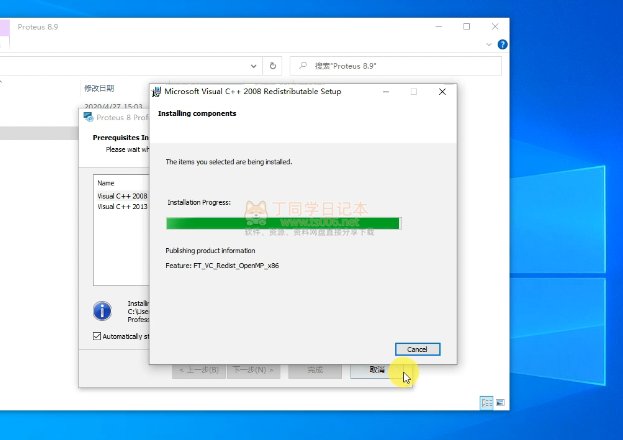The image size is (623, 440).
Task: Click the Name column header in prerequisites list
Action: tap(106, 183)
